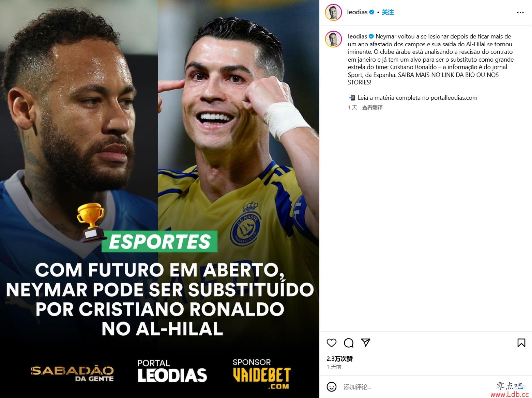Click the phone emoji before Leia a matéria
This screenshot has width=532, height=398.
pyautogui.click(x=352, y=98)
